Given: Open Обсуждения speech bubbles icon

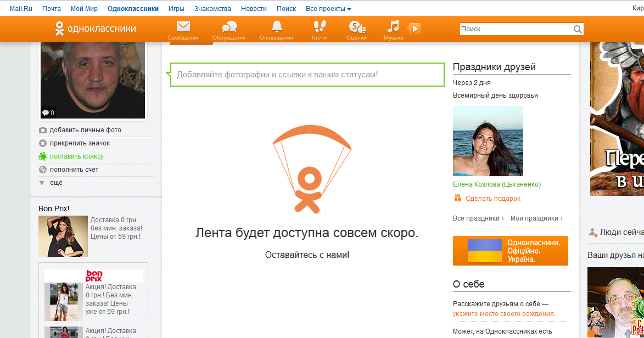Looking at the screenshot, I should click(229, 27).
